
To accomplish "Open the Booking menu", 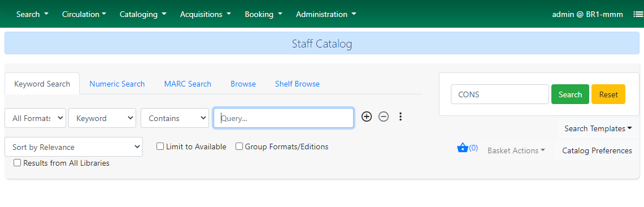I will click(263, 14).
